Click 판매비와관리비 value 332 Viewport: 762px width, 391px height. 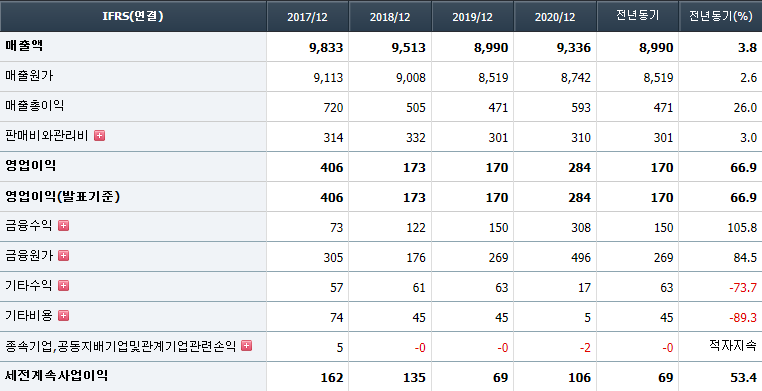pos(416,138)
